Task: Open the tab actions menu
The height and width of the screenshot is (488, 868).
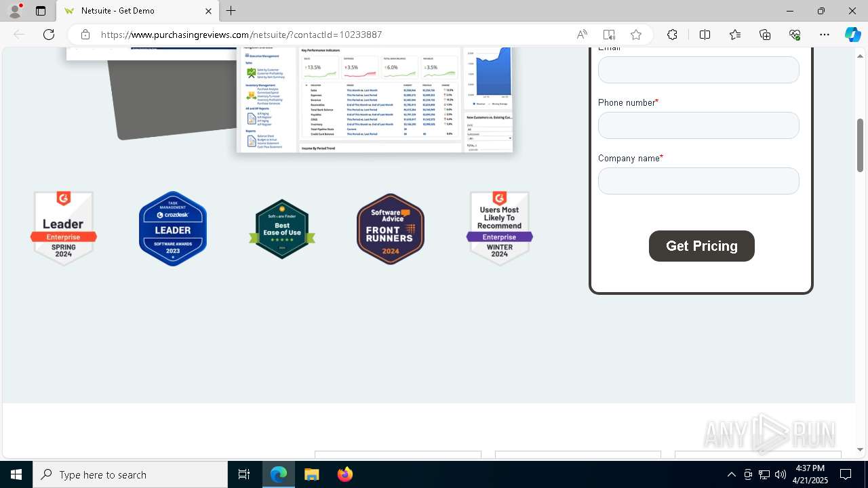Action: click(x=41, y=11)
